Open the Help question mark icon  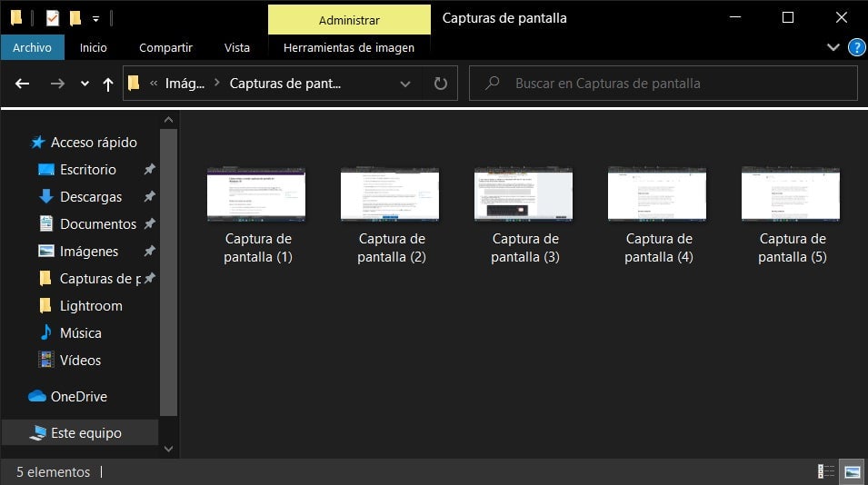point(856,47)
